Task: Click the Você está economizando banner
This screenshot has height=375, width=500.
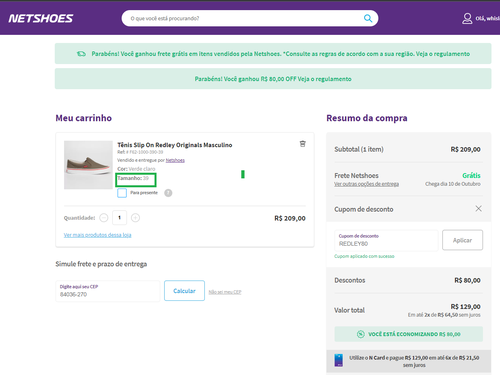Action: pos(409,334)
